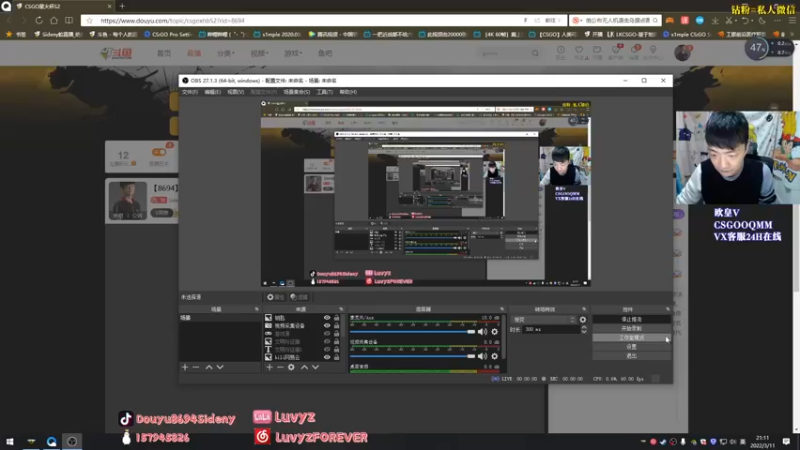Add a new source with the Sources plus icon

pyautogui.click(x=269, y=367)
